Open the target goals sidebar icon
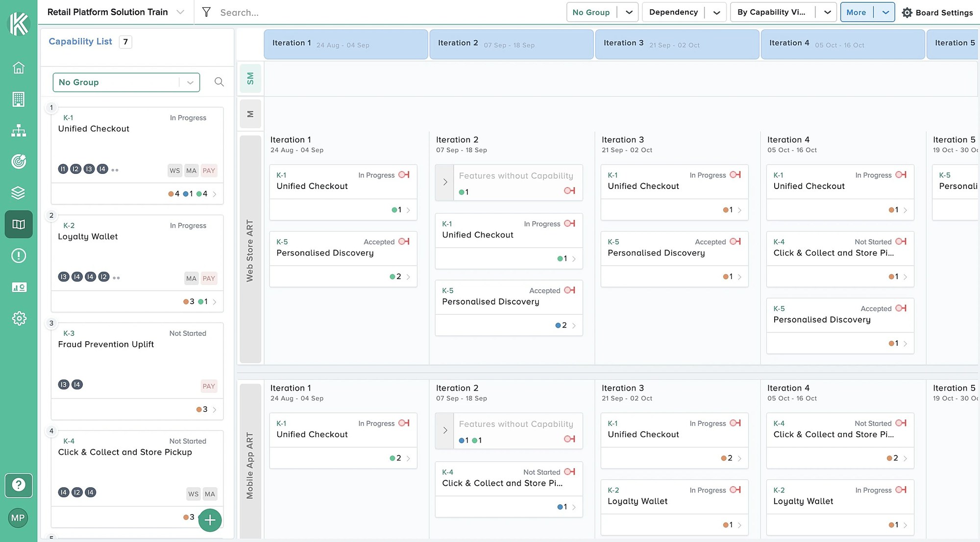980x542 pixels. click(x=19, y=162)
